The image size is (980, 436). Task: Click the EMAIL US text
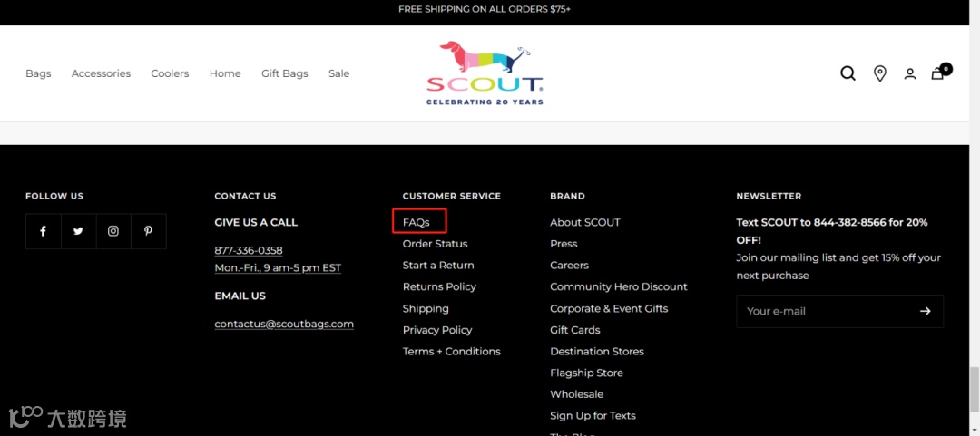[x=240, y=296]
